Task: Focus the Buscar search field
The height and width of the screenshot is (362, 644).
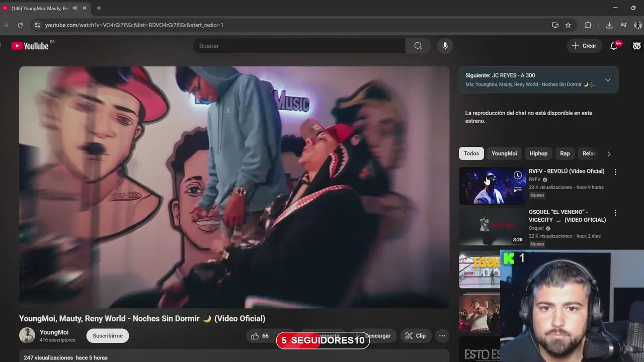Action: click(x=299, y=46)
